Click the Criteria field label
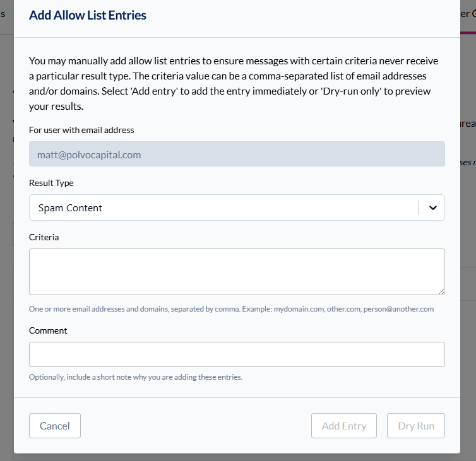 pyautogui.click(x=44, y=237)
